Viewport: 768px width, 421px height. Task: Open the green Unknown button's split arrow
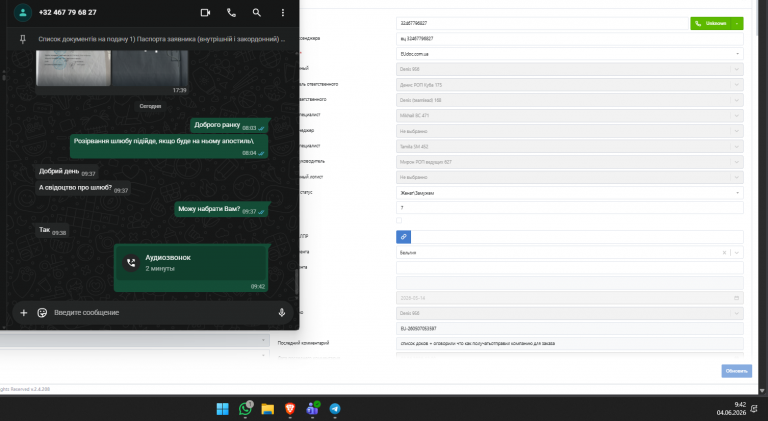(x=737, y=23)
